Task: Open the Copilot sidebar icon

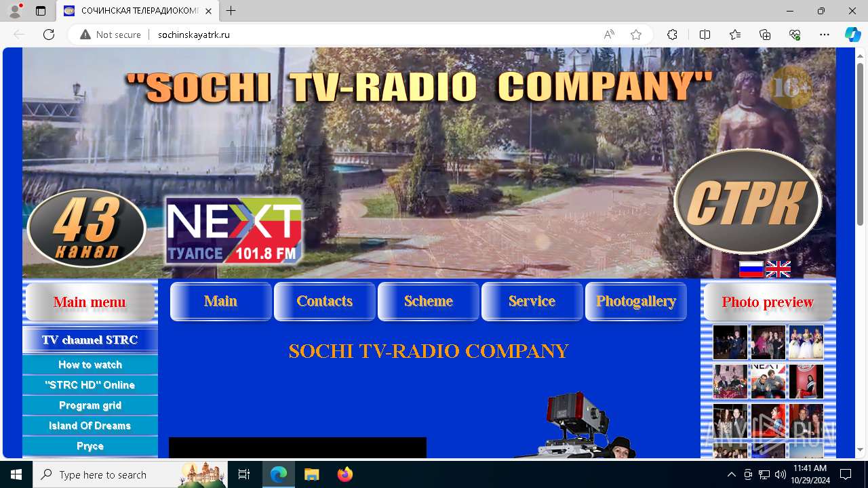Action: 852,35
